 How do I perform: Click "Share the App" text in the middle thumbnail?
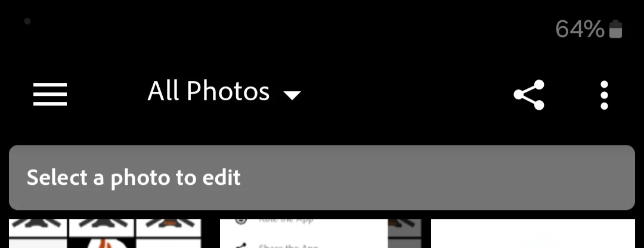point(289,246)
